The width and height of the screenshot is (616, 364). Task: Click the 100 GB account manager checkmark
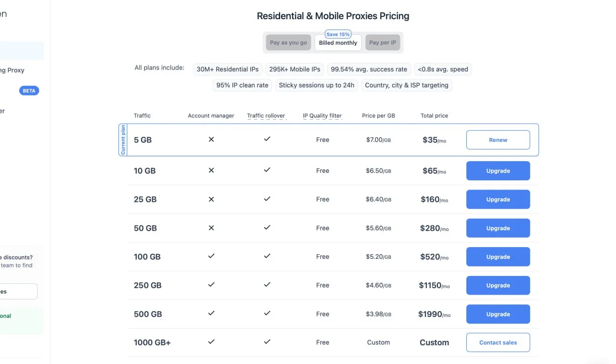pyautogui.click(x=211, y=256)
